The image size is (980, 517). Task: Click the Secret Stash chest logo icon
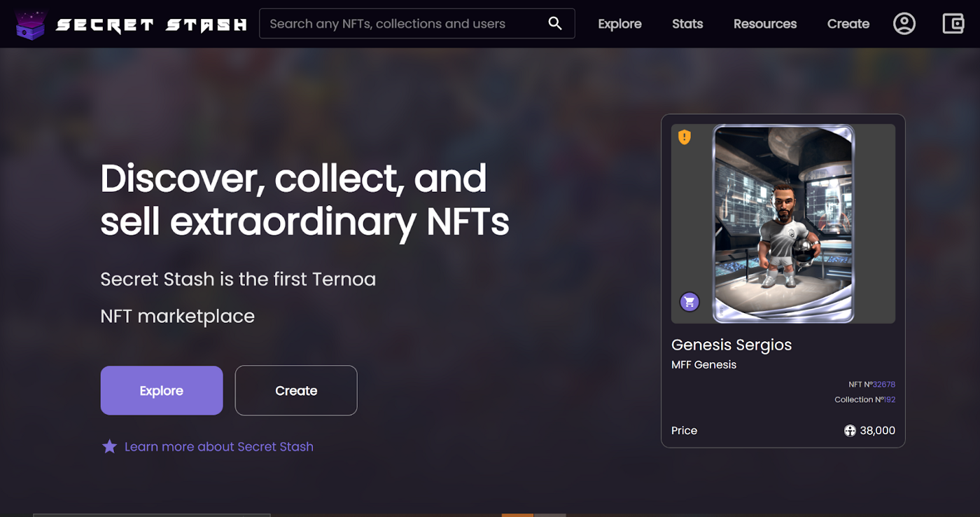point(31,25)
